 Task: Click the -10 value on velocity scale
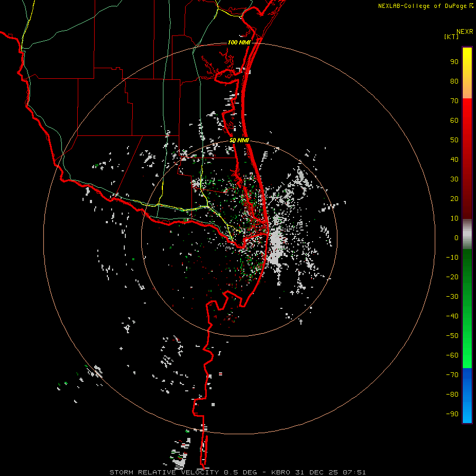click(x=452, y=258)
